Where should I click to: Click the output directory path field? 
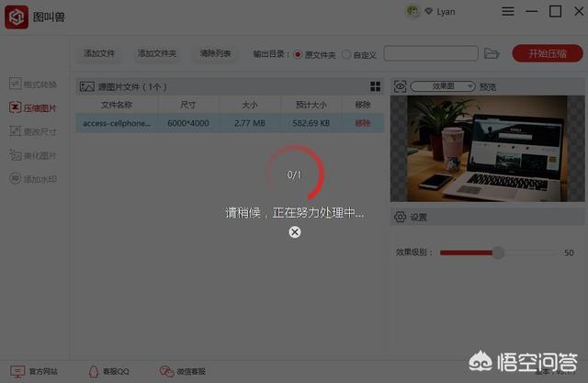430,54
